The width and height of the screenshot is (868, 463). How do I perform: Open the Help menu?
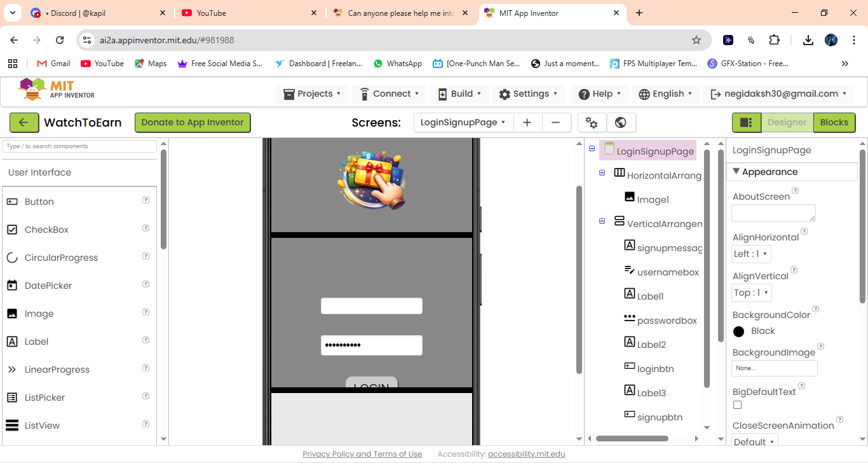tap(599, 94)
